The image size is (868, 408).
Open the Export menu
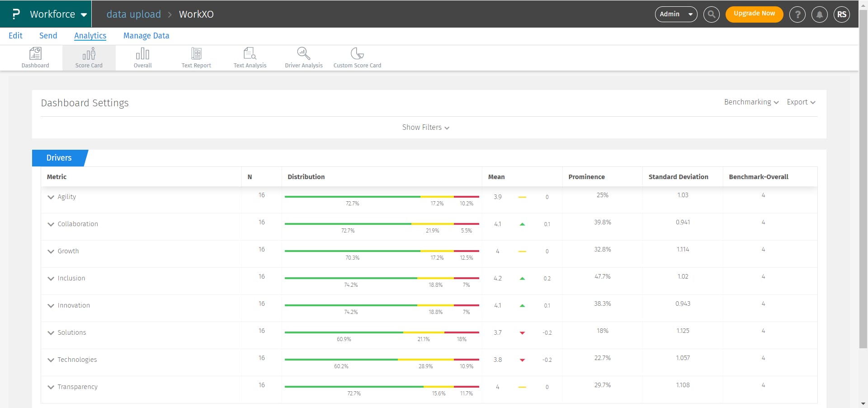click(801, 102)
